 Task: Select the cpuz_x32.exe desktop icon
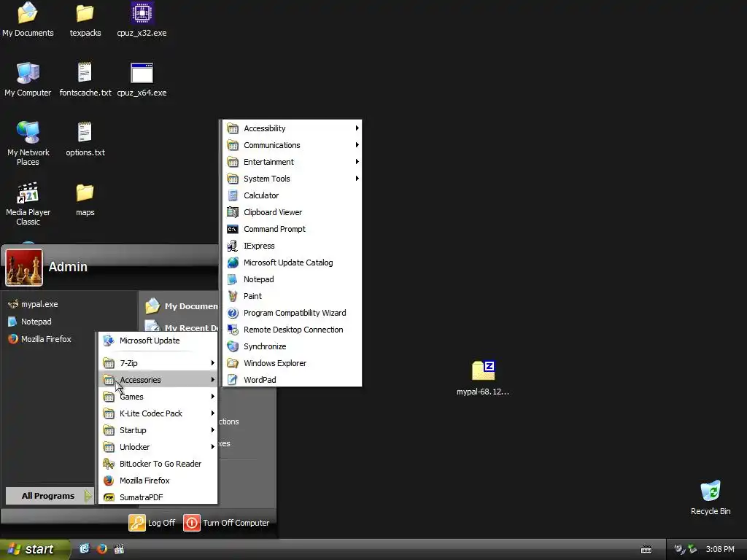(x=142, y=20)
